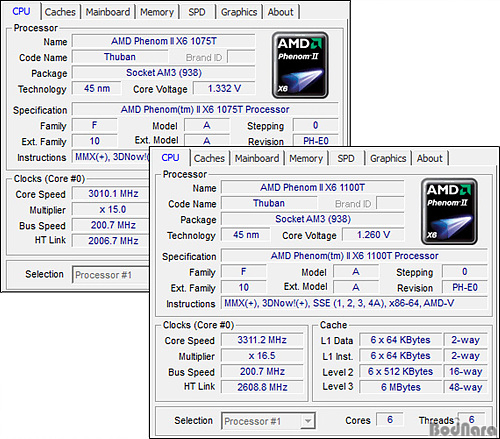
Task: Click the Stepping value 0 in the 1075T window
Action: [316, 125]
